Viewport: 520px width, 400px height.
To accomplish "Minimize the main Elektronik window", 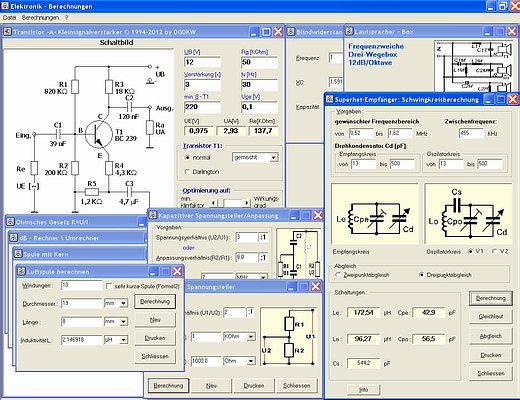I will tap(491, 6).
